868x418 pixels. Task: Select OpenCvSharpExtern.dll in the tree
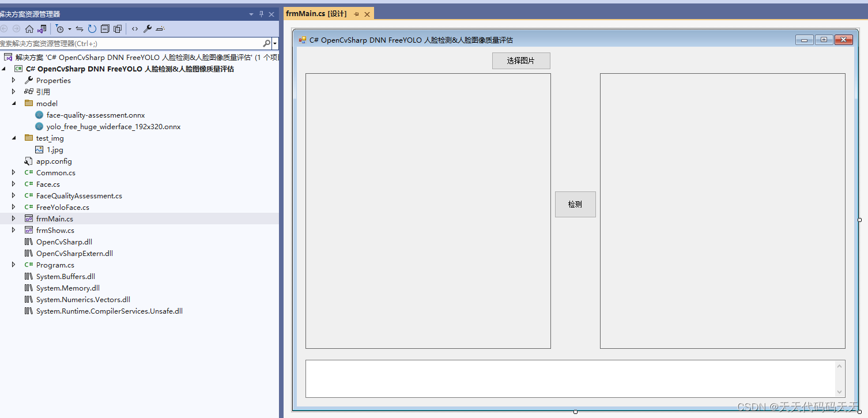pyautogui.click(x=74, y=253)
